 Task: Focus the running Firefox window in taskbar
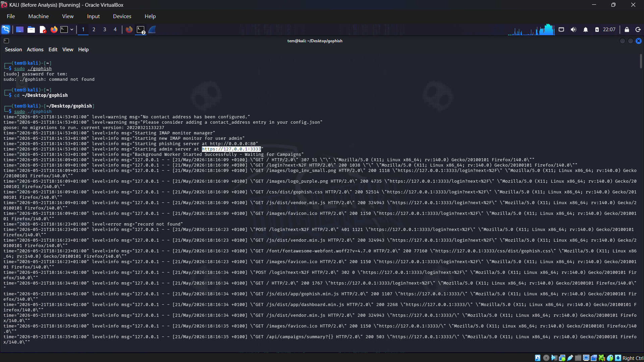click(x=129, y=29)
